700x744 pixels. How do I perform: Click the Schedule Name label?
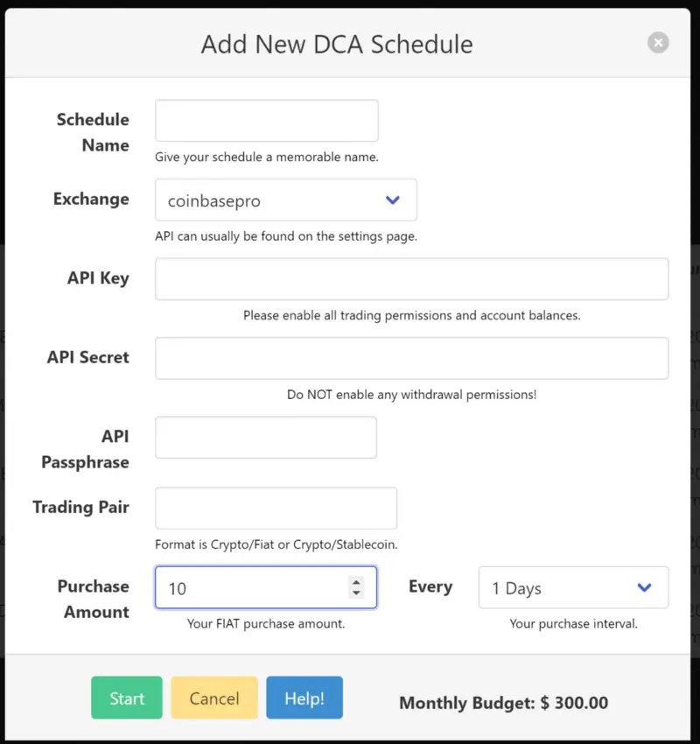[93, 132]
